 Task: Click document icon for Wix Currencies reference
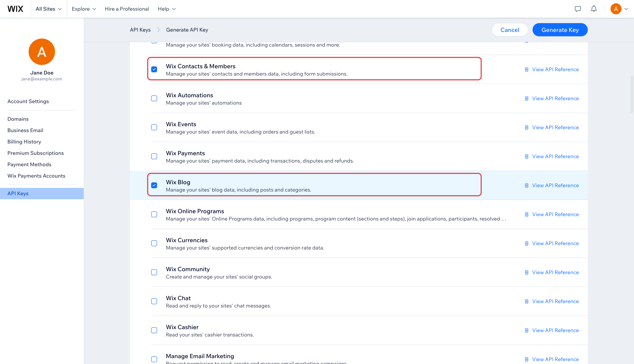tap(526, 243)
